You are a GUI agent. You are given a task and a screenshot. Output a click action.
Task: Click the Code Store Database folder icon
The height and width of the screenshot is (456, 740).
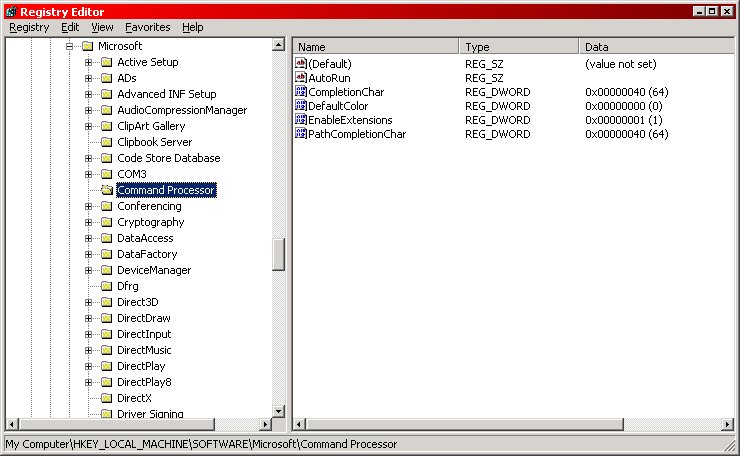tap(107, 158)
